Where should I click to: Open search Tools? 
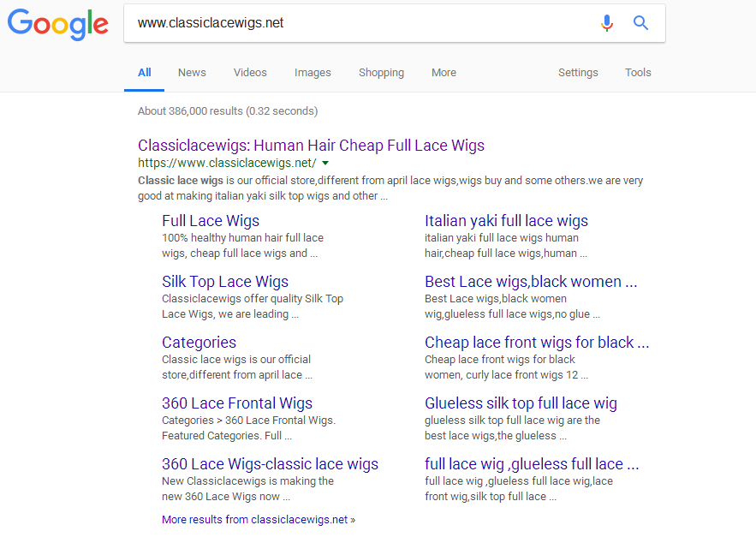[638, 72]
